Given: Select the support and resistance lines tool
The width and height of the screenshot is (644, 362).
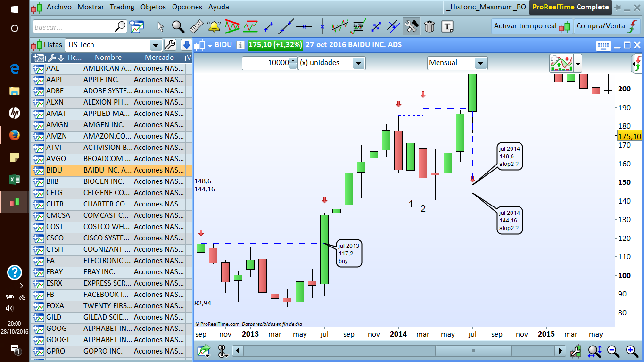Looking at the screenshot, I should coord(250,26).
